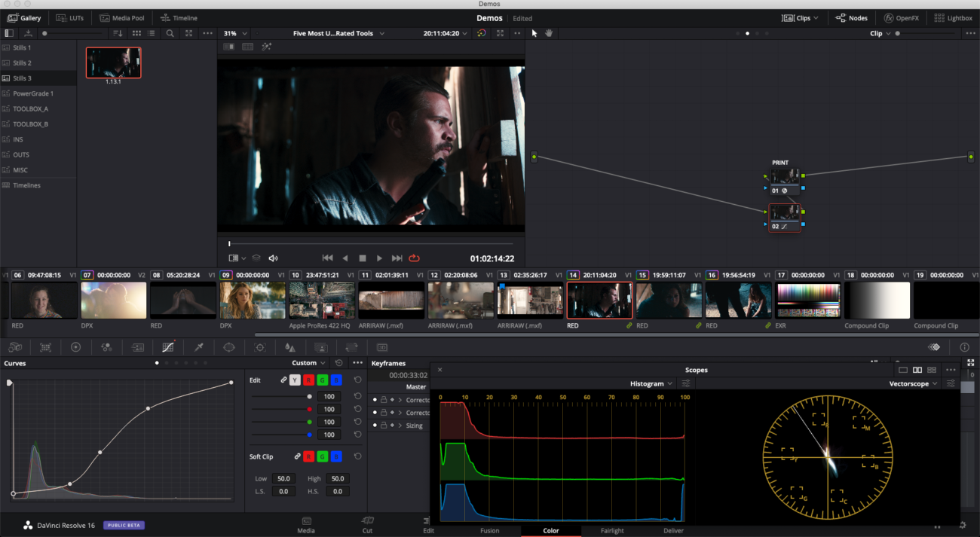Viewport: 980px width, 537px height.
Task: Switch to the Fairlight page
Action: click(612, 530)
